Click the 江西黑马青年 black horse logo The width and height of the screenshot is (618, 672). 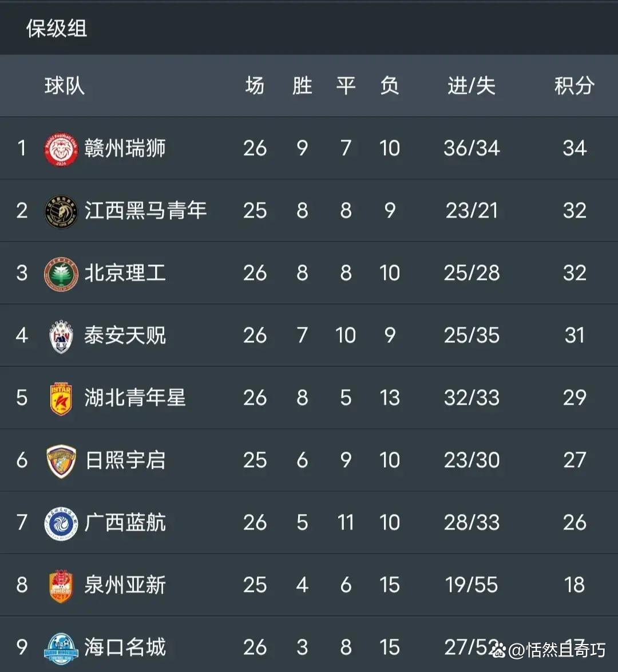pyautogui.click(x=61, y=211)
